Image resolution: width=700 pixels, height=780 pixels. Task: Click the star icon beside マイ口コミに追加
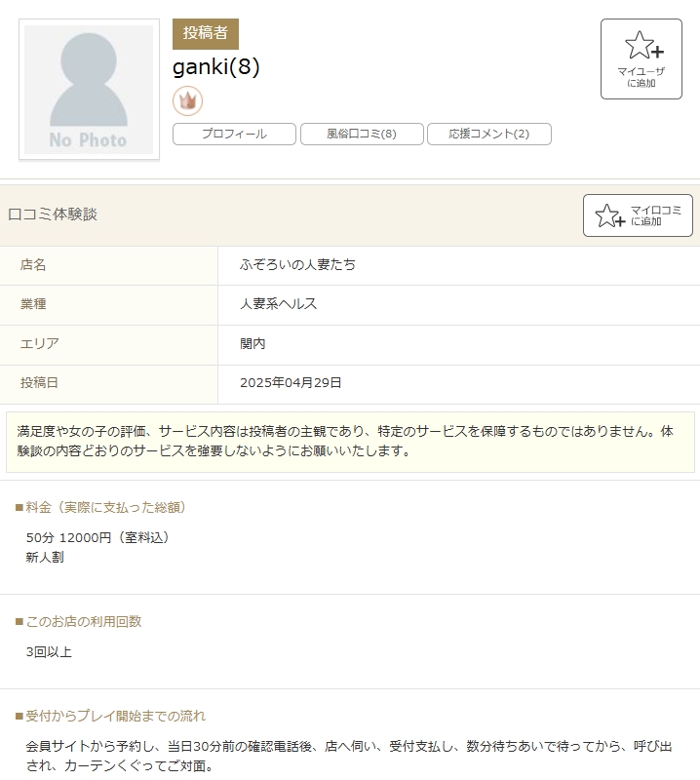pyautogui.click(x=609, y=215)
